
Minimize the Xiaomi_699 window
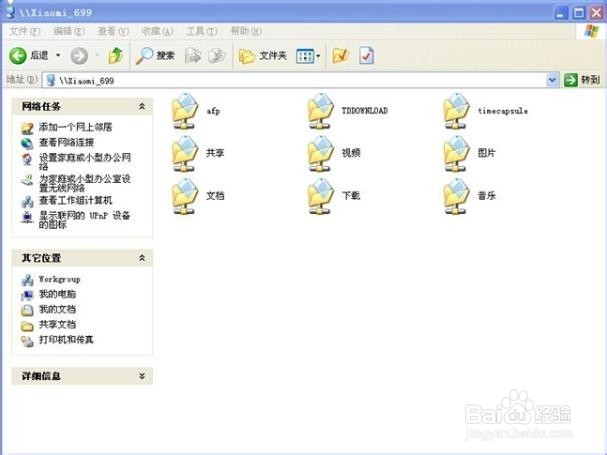tap(561, 13)
